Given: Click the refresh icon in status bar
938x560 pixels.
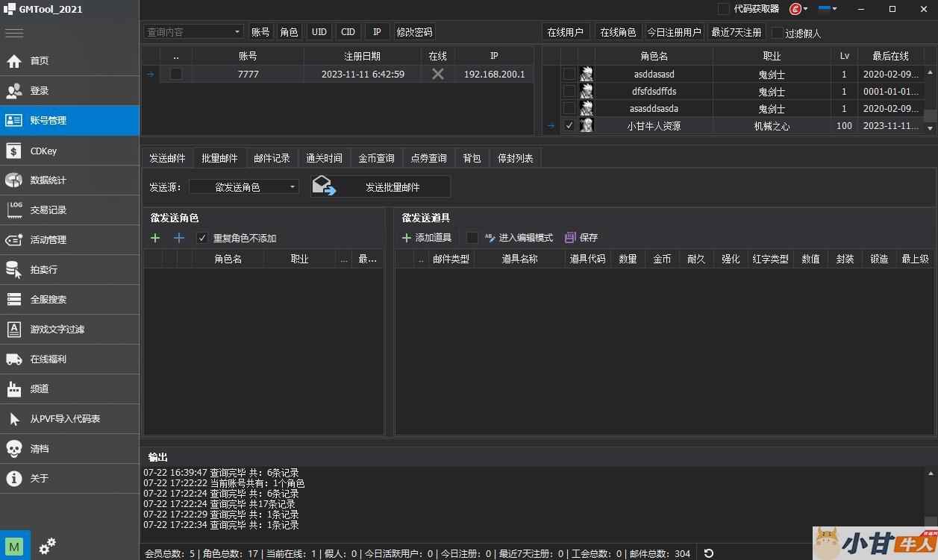Looking at the screenshot, I should coord(709,553).
